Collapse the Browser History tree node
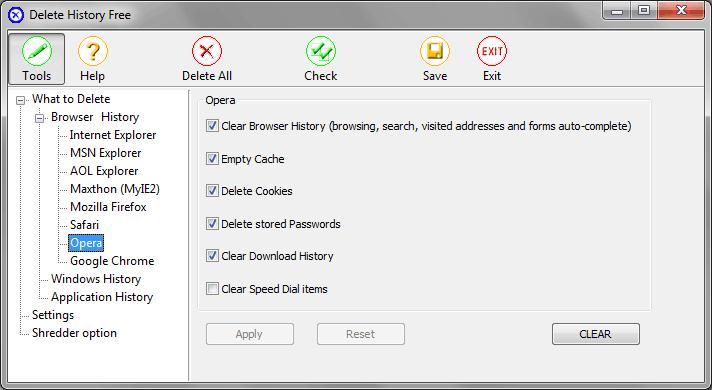 point(40,118)
